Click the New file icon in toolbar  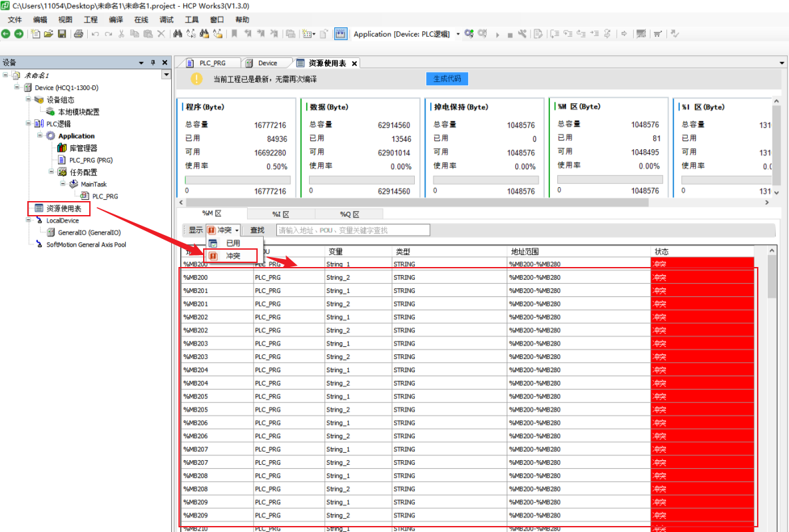36,34
